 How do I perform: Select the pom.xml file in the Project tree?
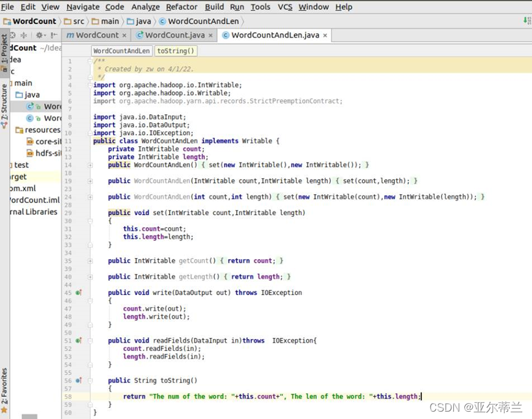(x=23, y=188)
